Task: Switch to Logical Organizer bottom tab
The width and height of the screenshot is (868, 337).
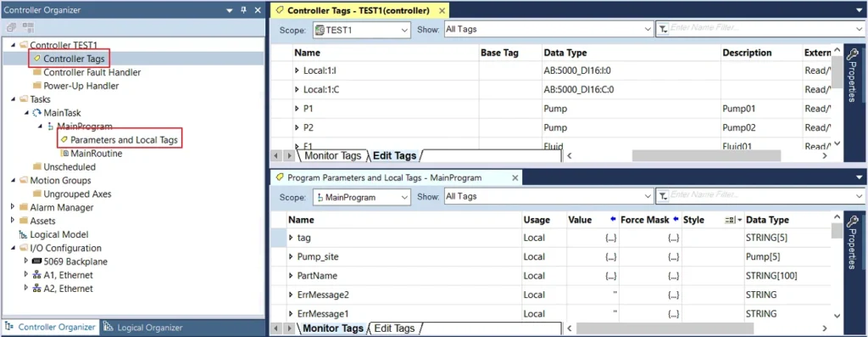Action: click(x=143, y=327)
